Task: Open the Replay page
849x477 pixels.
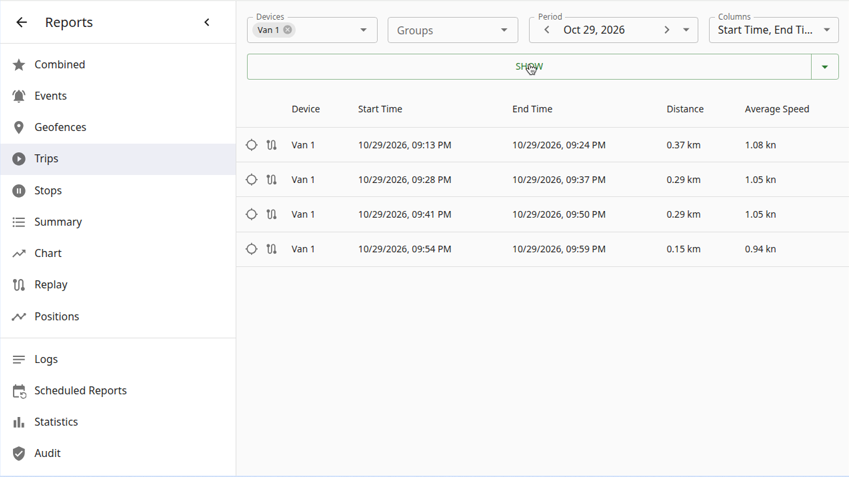Action: 118,285
